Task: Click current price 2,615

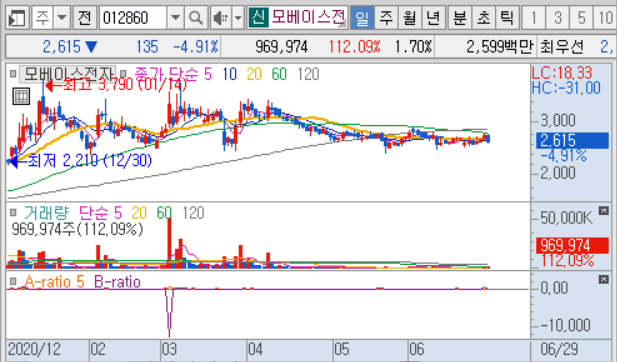Action: tap(61, 47)
